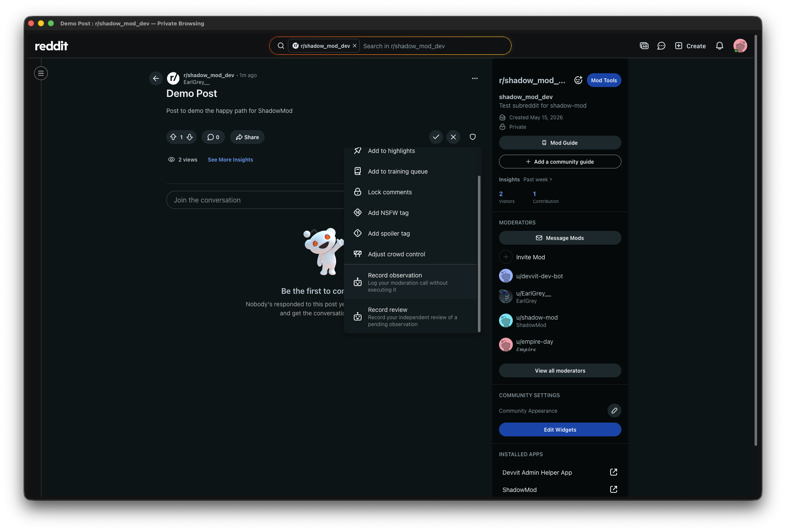This screenshot has width=786, height=532.
Task: Click the Reddit logo
Action: click(x=51, y=46)
